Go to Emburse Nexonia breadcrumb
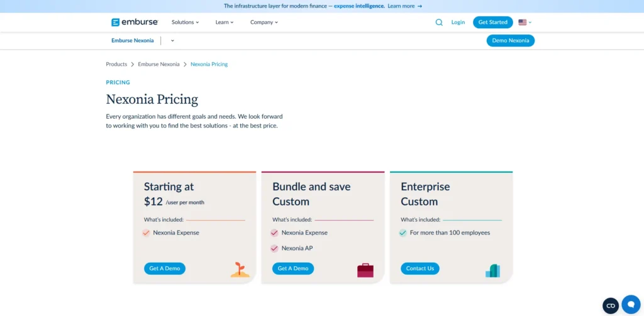Screen dimensions: 644x316 [x=158, y=64]
